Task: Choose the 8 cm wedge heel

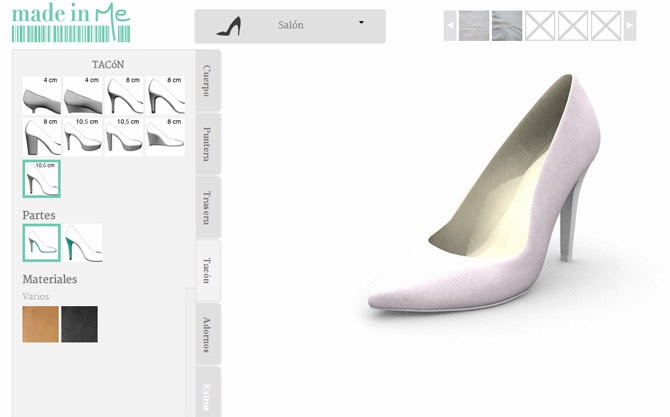Action: 166,137
